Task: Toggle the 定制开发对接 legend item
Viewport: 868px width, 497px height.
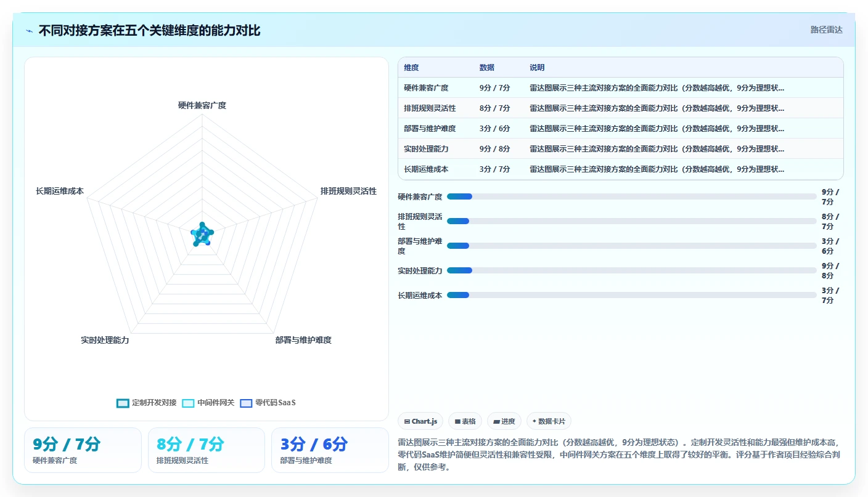Action: 147,403
